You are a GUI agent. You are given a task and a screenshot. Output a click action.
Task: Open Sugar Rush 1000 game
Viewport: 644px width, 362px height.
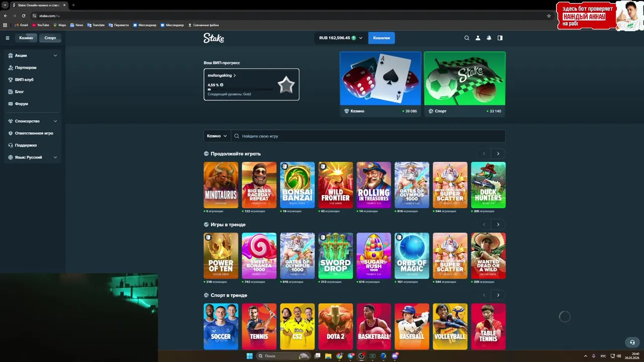click(x=374, y=256)
